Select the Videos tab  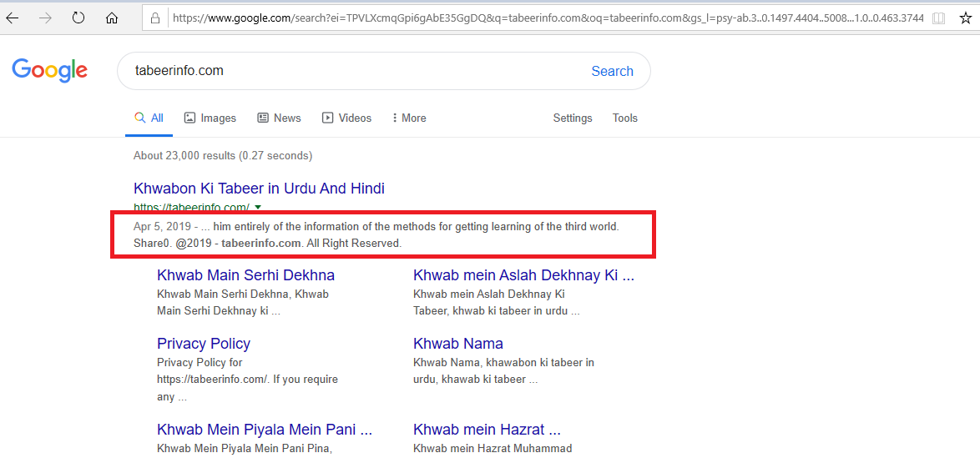click(x=346, y=118)
